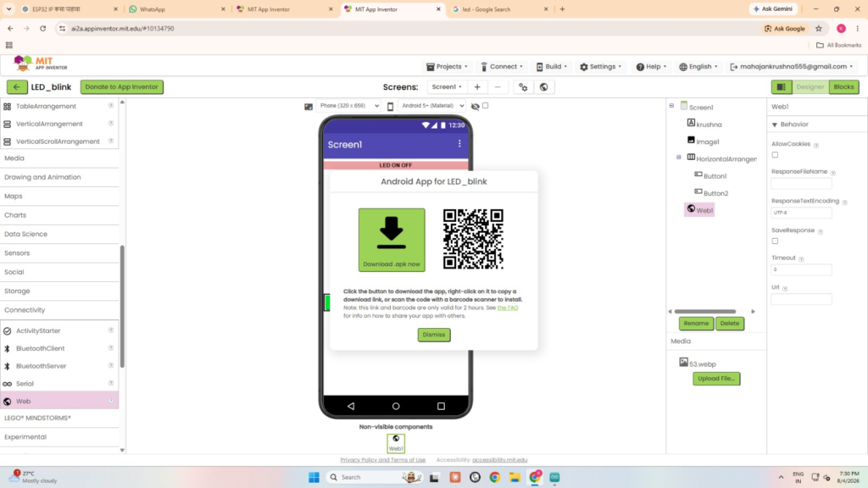Click the ResponseFileName input field

pyautogui.click(x=801, y=184)
